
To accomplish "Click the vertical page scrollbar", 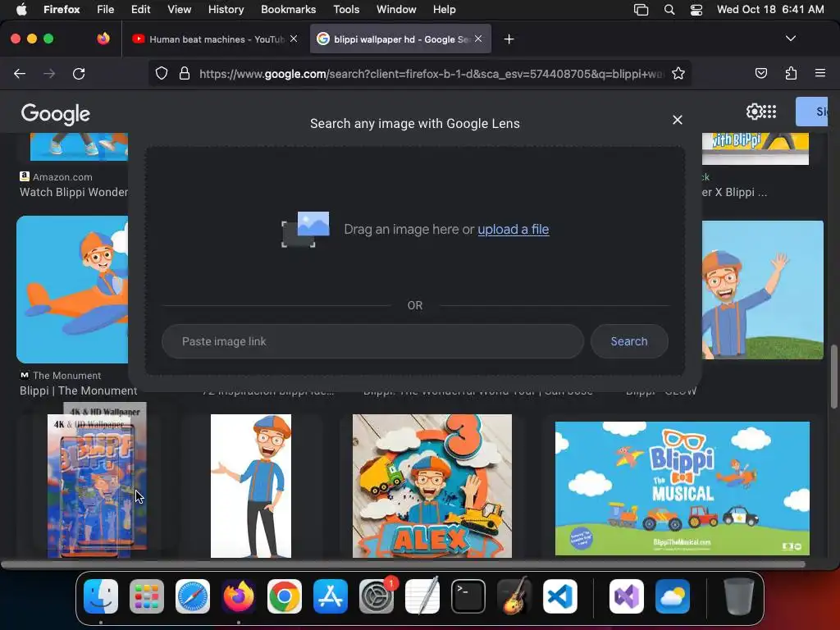I will pos(833,377).
